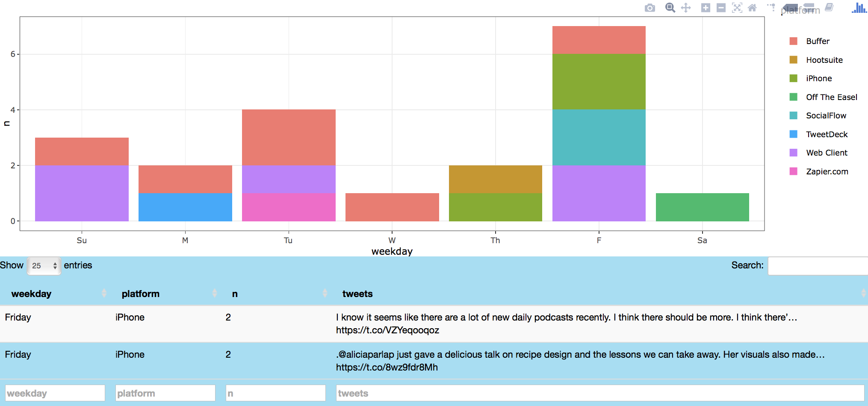868x406 pixels.
Task: Click the 'Th' x-axis tick label
Action: point(495,240)
